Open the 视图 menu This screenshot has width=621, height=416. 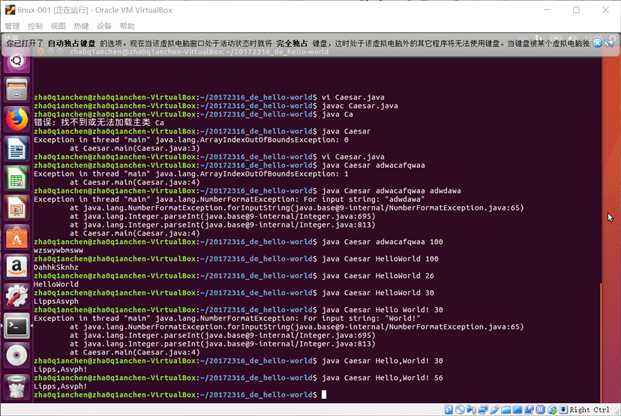[58, 26]
